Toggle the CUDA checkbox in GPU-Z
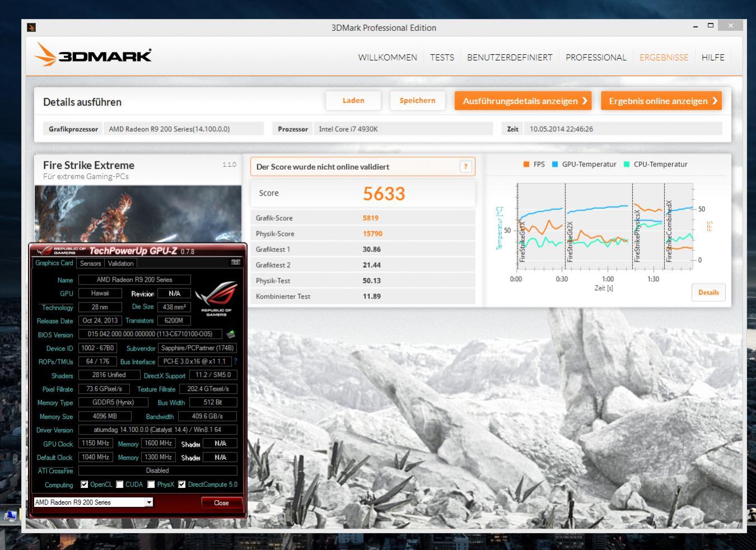The image size is (756, 550). [119, 484]
